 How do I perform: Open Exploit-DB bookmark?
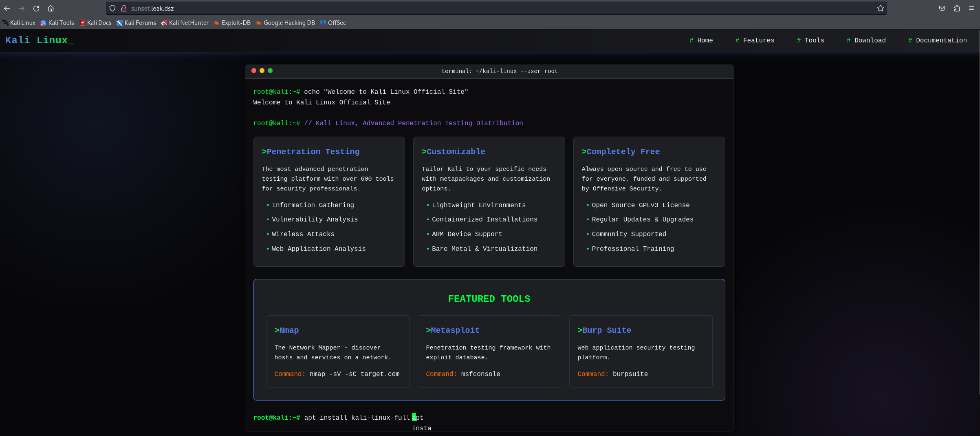click(232, 23)
